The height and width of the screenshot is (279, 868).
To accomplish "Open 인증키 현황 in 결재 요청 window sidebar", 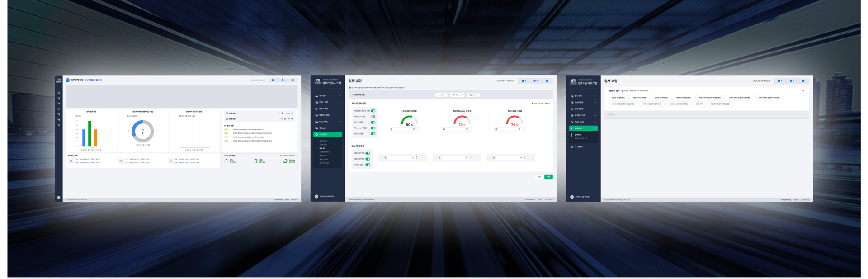I will pyautogui.click(x=583, y=109).
